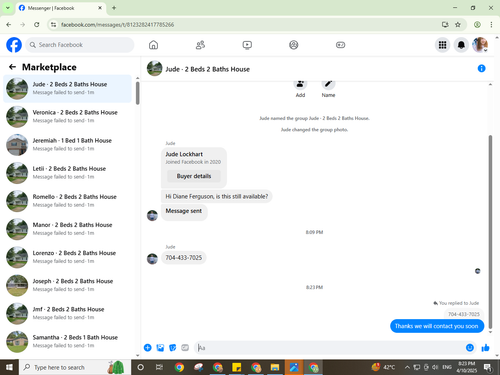This screenshot has width=500, height=375.
Task: Click the conversation scrollbar
Action: click(x=490, y=232)
